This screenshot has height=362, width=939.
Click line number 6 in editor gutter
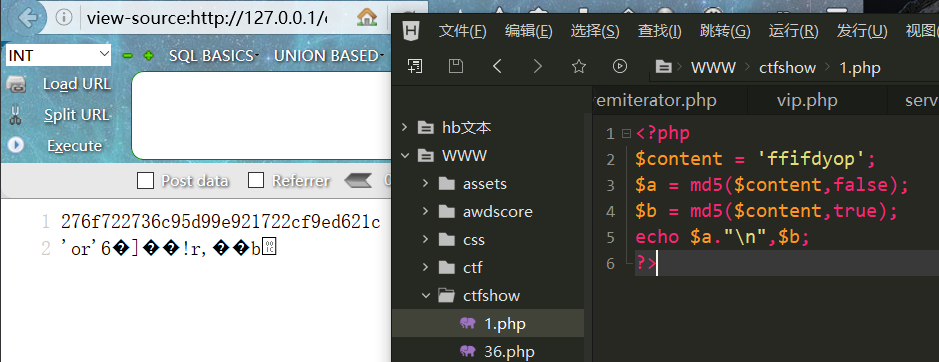point(610,263)
